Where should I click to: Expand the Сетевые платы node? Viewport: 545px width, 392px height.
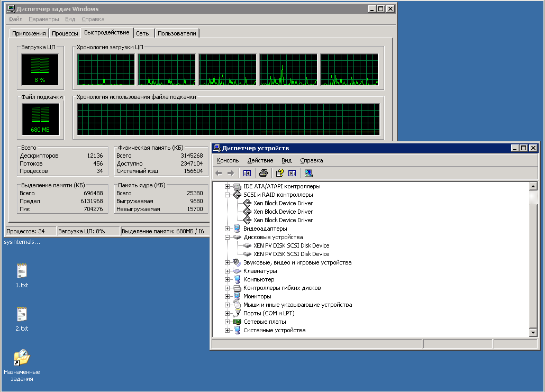click(227, 322)
